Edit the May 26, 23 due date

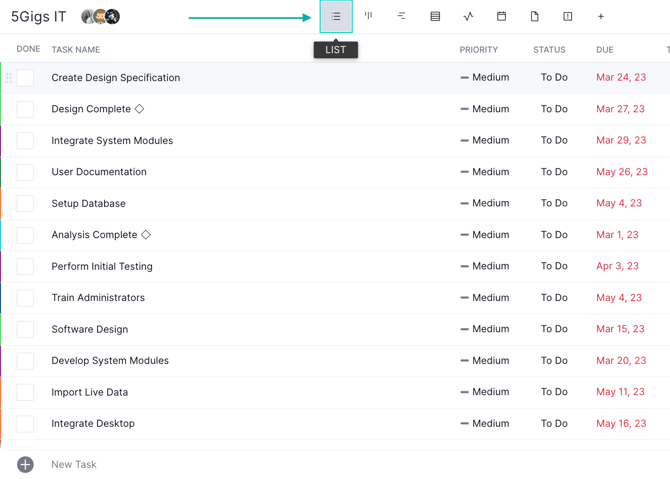622,172
